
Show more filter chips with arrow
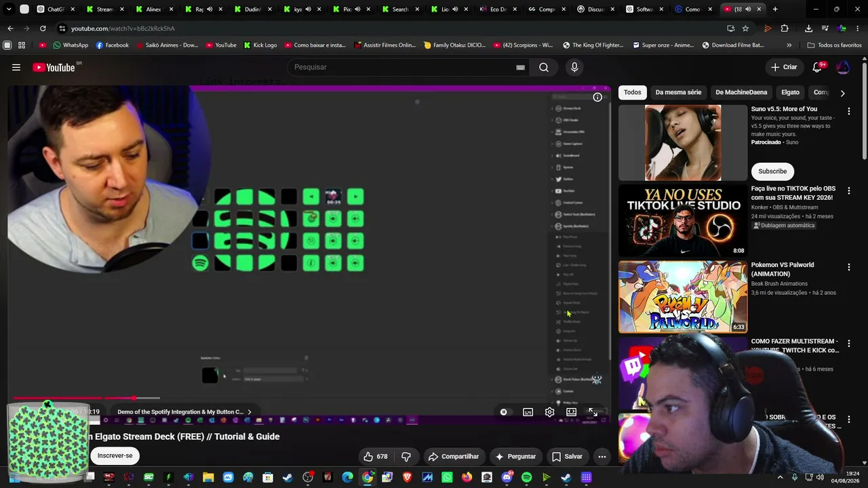842,93
